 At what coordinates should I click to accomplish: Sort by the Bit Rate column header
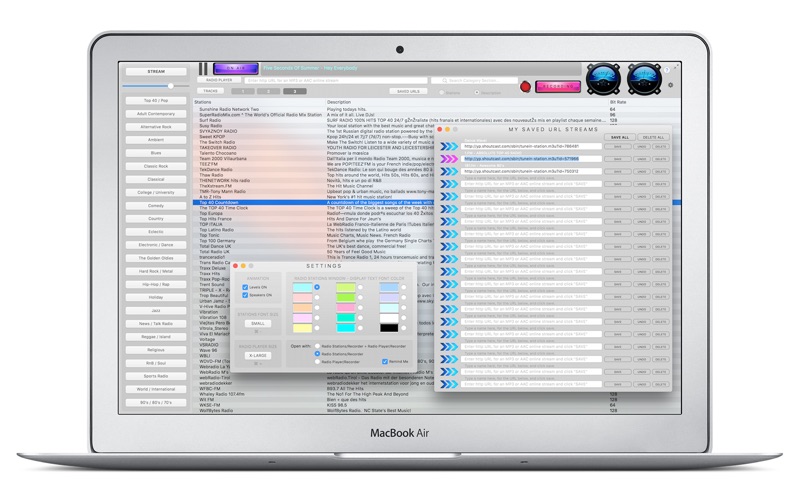(x=618, y=102)
